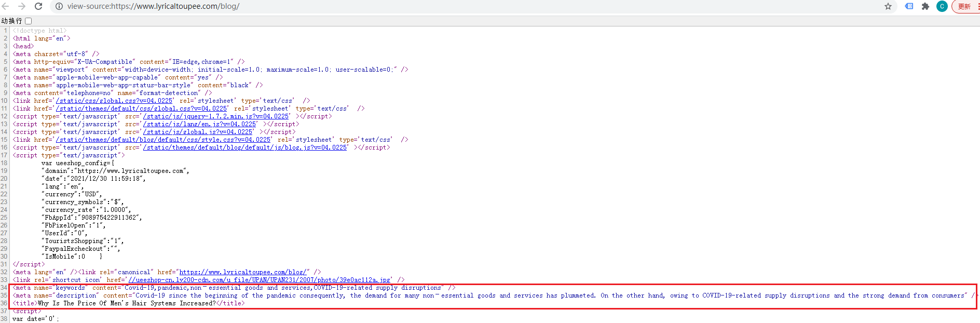Image resolution: width=980 pixels, height=323 pixels.
Task: Open the /static/css/global.css link on line 10
Action: coord(114,101)
